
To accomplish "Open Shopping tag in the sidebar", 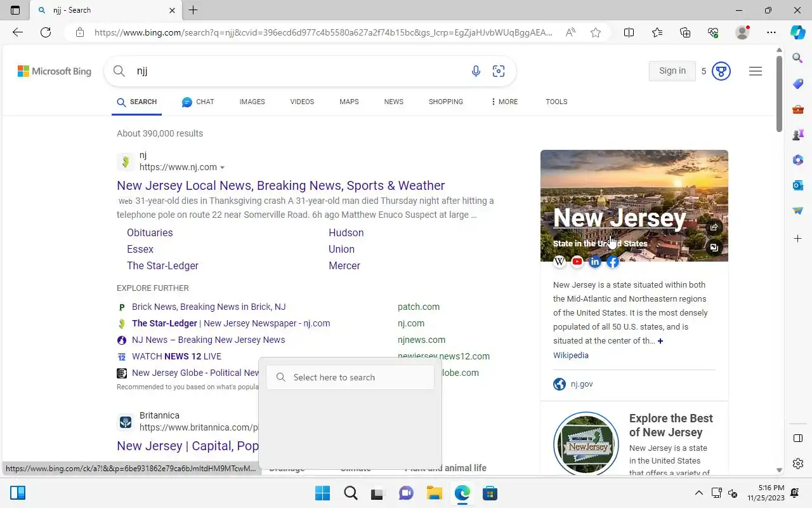I will click(x=798, y=84).
